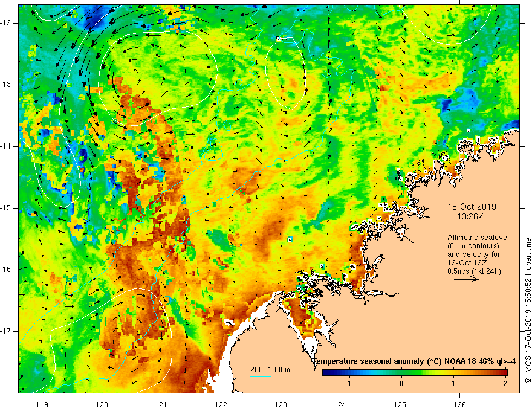Click the cyan bathymetry legend line
Viewport: 532px width, 411px height.
[260, 376]
